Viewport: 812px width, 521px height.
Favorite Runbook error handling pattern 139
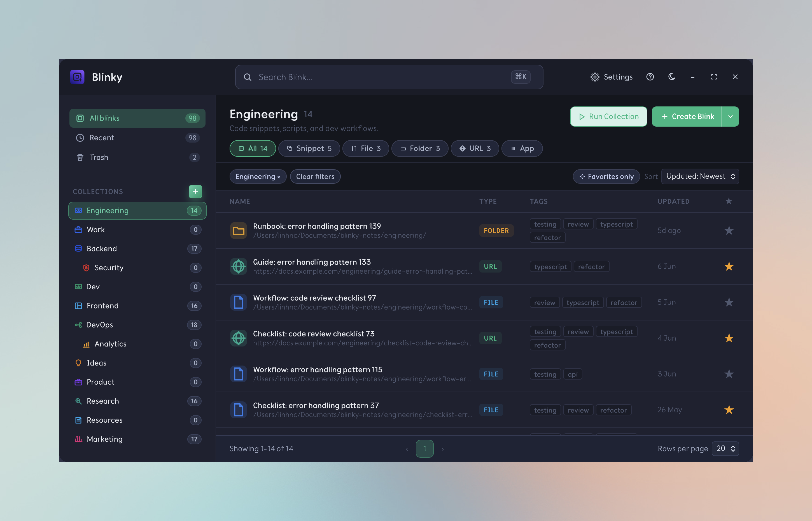click(729, 231)
